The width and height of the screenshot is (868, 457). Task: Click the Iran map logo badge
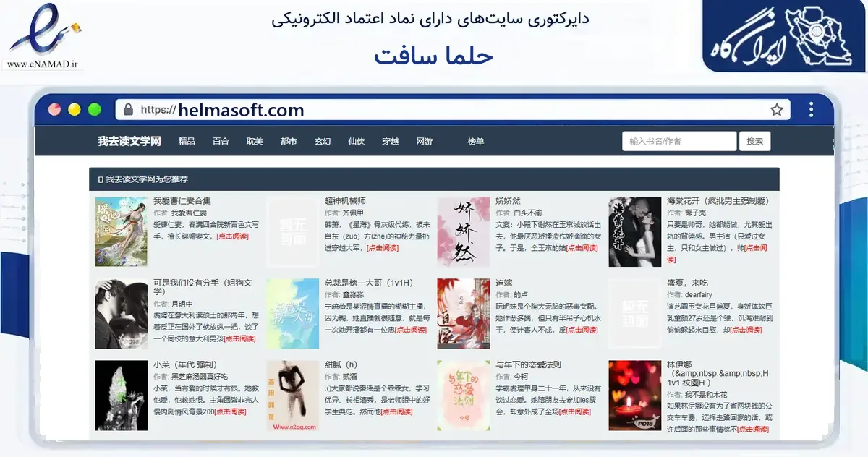[x=785, y=36]
